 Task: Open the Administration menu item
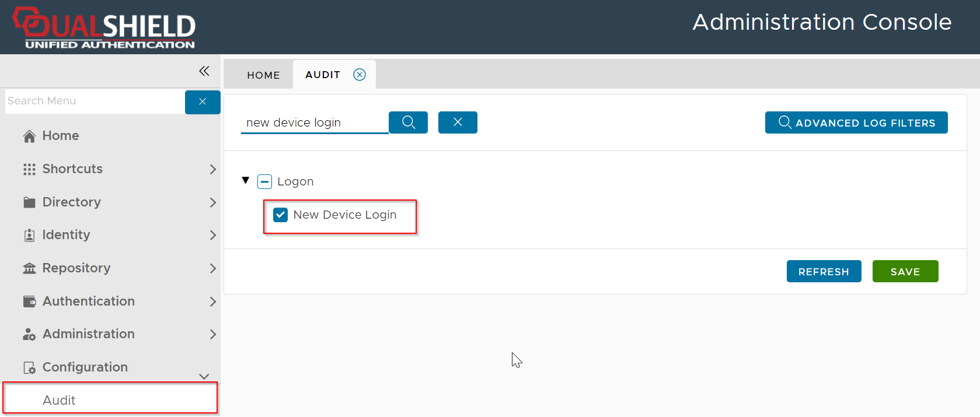pyautogui.click(x=89, y=334)
